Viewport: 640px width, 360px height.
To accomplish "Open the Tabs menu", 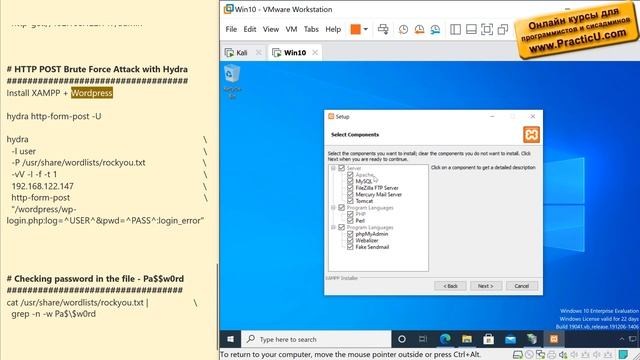I will coord(311,29).
